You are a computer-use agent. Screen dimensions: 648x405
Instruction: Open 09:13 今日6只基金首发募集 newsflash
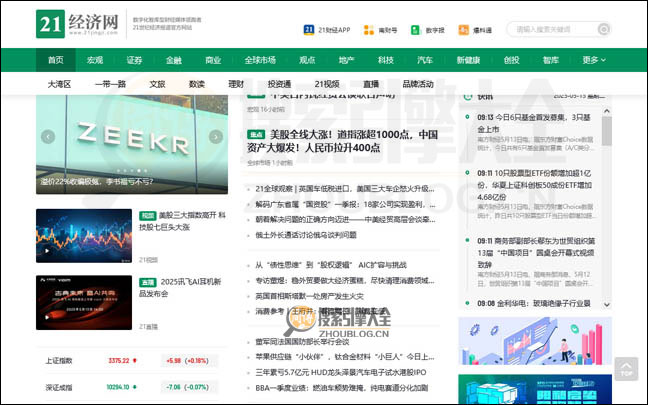pos(534,123)
